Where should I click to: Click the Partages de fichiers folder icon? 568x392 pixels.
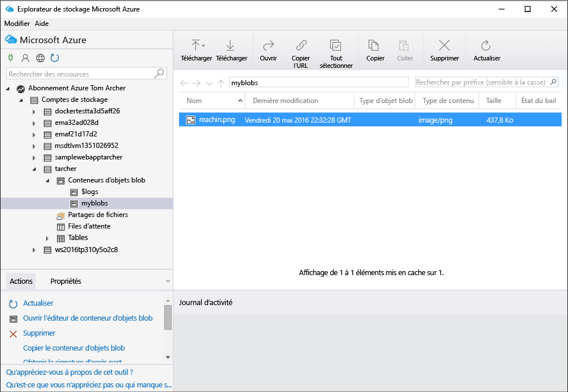(x=60, y=216)
